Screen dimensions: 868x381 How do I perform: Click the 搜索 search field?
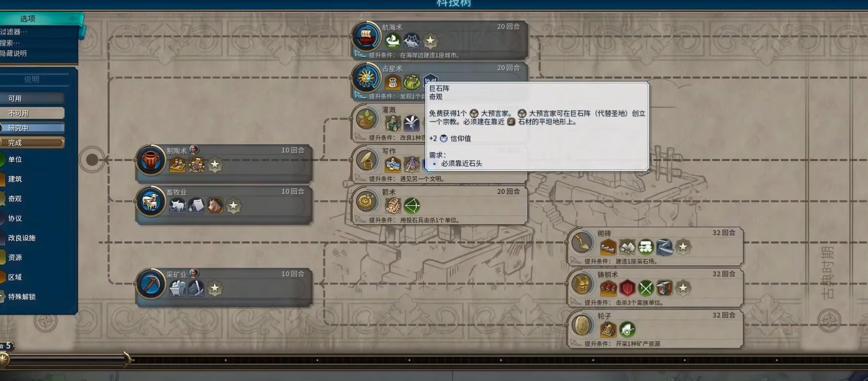10,43
